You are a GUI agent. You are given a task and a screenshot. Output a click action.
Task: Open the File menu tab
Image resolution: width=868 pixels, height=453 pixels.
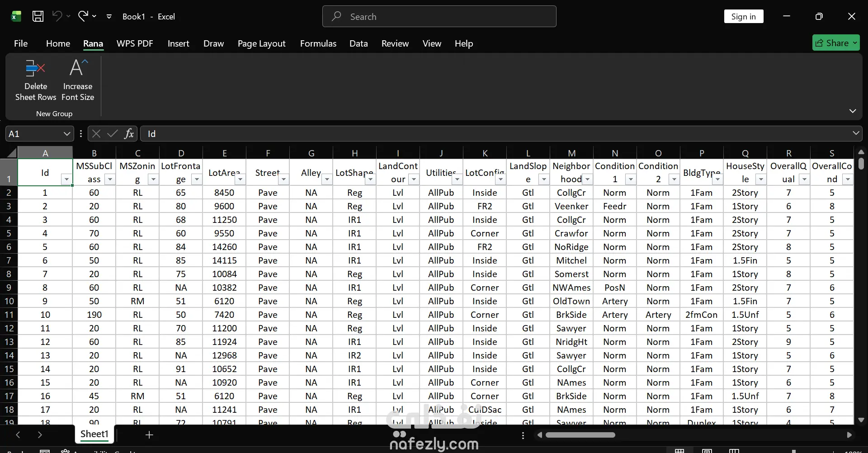(21, 43)
